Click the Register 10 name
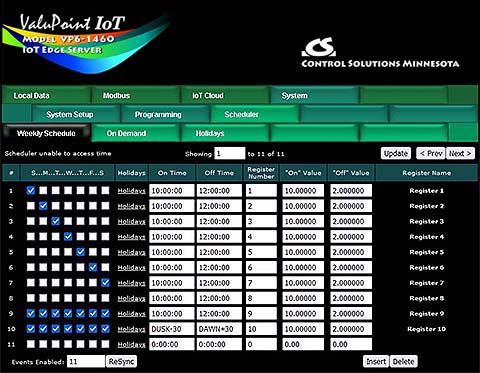Image resolution: width=480 pixels, height=373 pixels. click(x=426, y=329)
